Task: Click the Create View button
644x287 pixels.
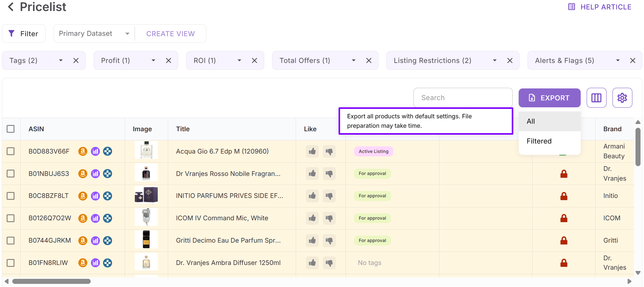Action: point(170,33)
